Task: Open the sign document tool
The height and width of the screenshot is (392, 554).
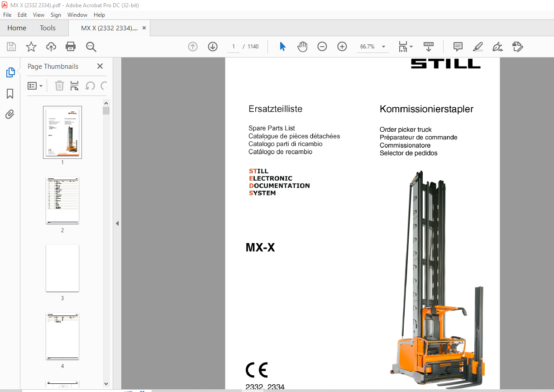Action: [497, 47]
